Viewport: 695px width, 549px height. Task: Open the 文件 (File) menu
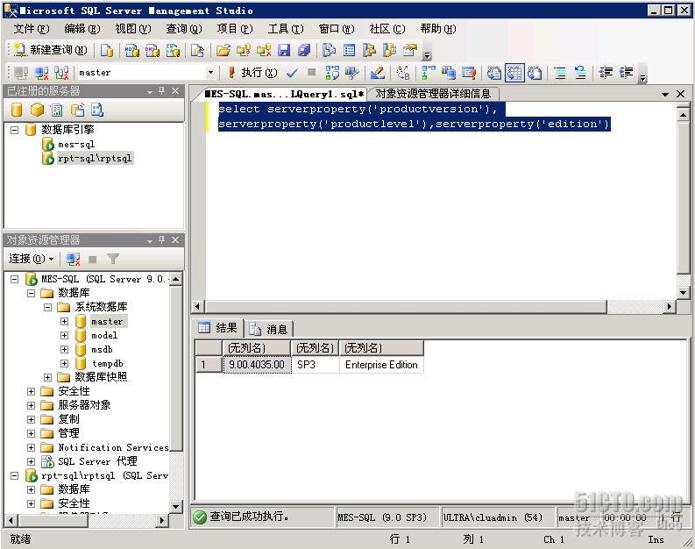(x=31, y=29)
